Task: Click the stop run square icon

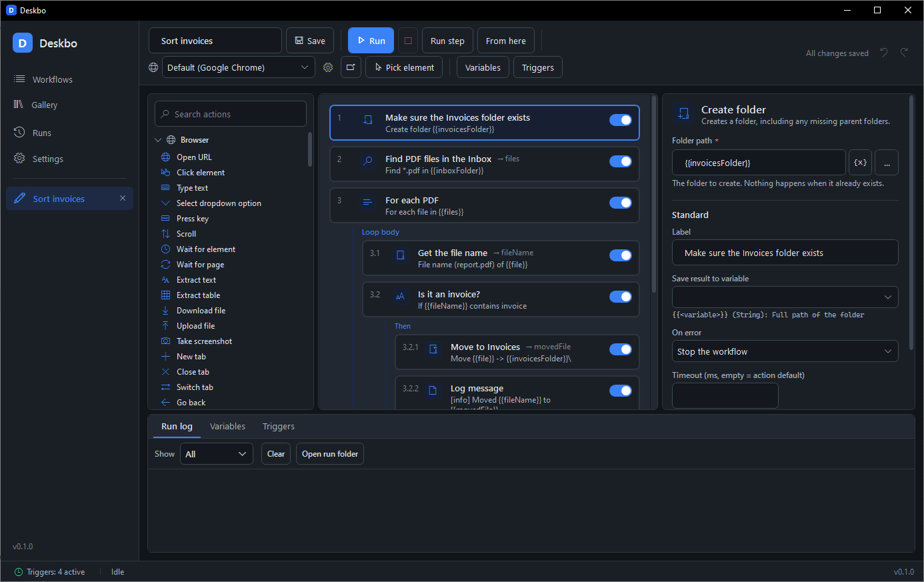Action: (x=408, y=41)
